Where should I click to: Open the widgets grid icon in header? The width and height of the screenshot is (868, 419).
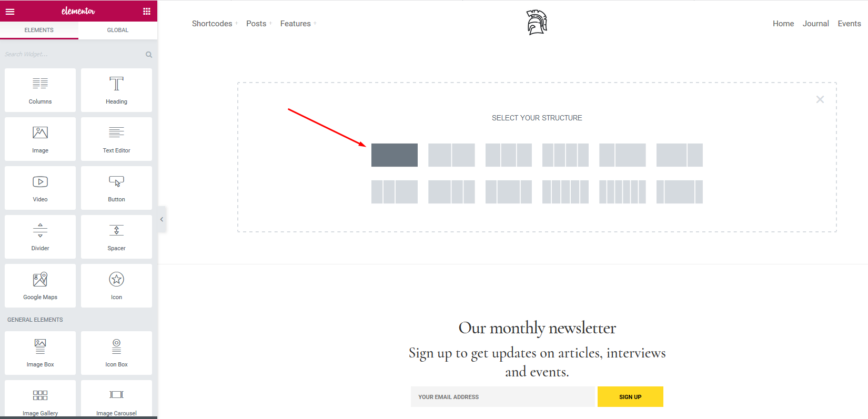point(147,11)
